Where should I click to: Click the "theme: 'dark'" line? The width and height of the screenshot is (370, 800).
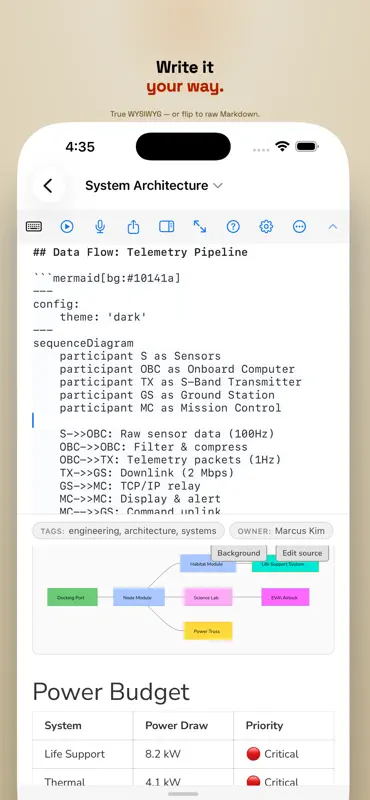[x=103, y=317]
